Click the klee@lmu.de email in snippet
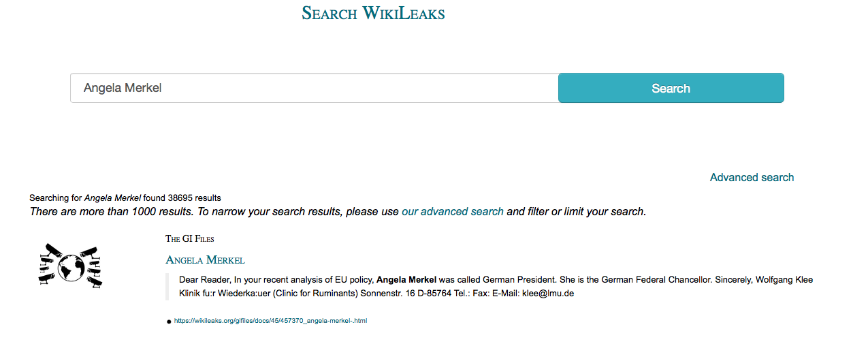The height and width of the screenshot is (346, 868). tap(548, 294)
